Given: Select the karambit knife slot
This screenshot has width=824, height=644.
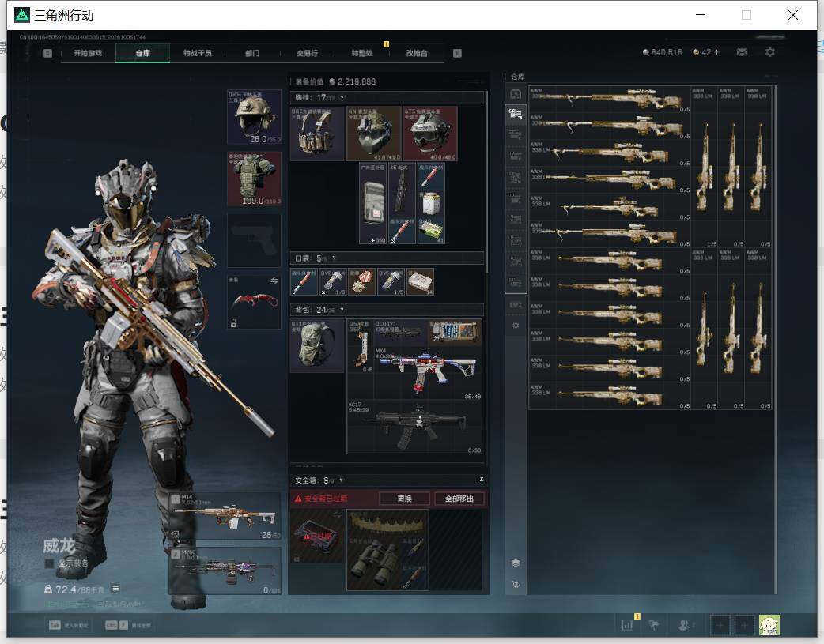Looking at the screenshot, I should (254, 302).
